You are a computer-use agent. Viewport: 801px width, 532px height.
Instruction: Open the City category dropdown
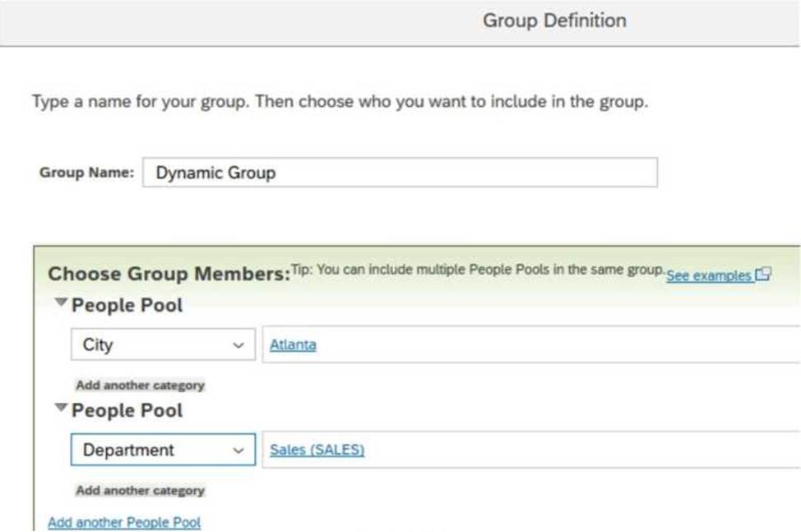[x=163, y=345]
